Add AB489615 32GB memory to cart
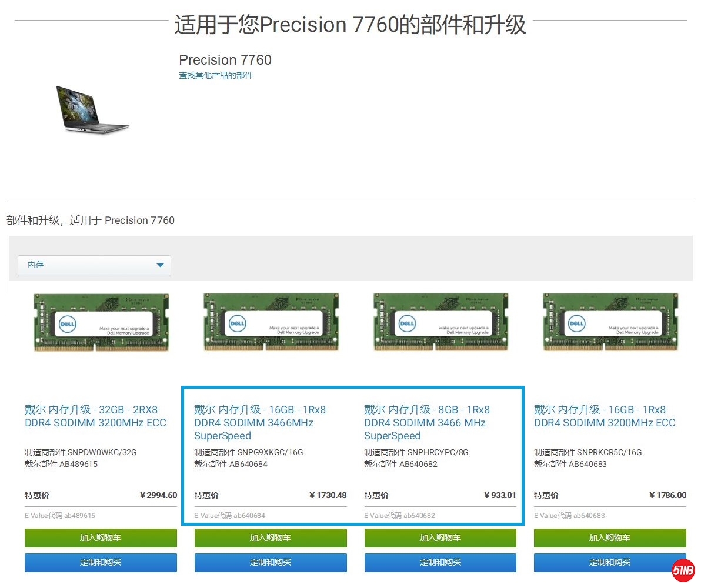The width and height of the screenshot is (701, 588). point(101,537)
